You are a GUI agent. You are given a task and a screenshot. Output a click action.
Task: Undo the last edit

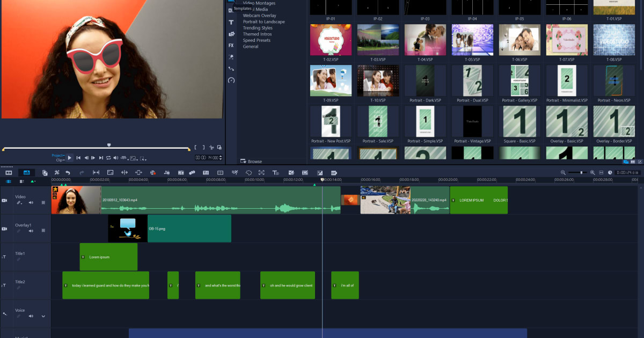67,172
